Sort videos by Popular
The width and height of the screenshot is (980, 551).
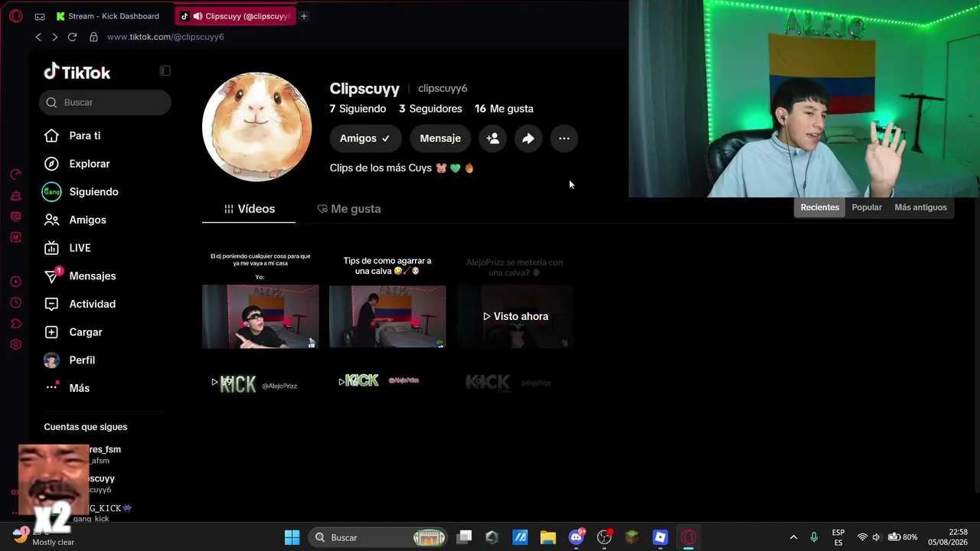867,207
